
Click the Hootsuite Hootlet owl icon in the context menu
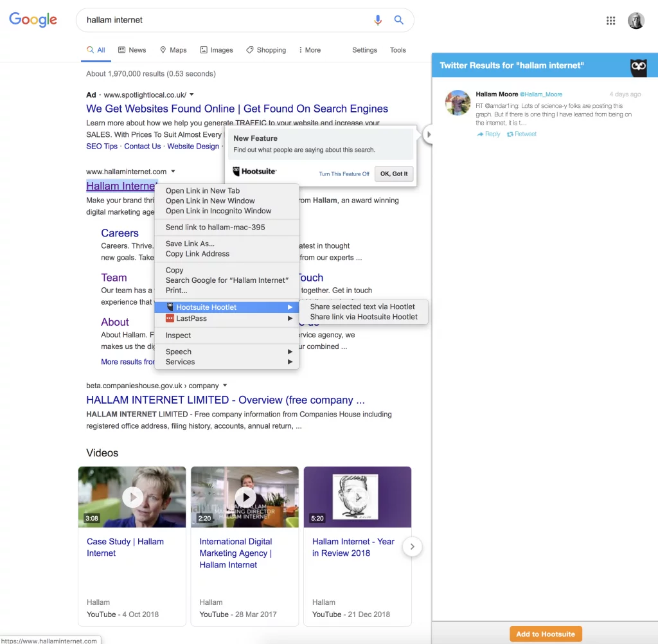pyautogui.click(x=170, y=307)
